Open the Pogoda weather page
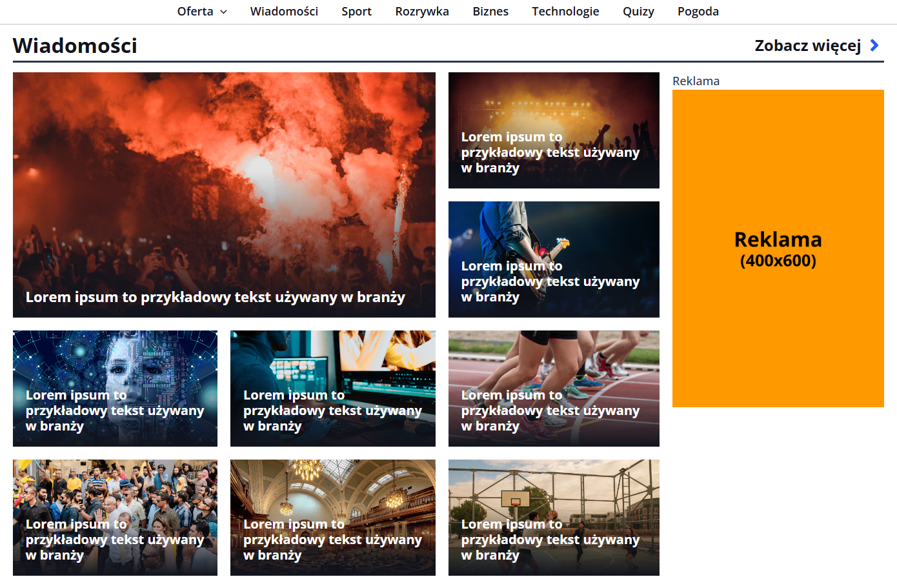This screenshot has height=588, width=897. [x=698, y=12]
